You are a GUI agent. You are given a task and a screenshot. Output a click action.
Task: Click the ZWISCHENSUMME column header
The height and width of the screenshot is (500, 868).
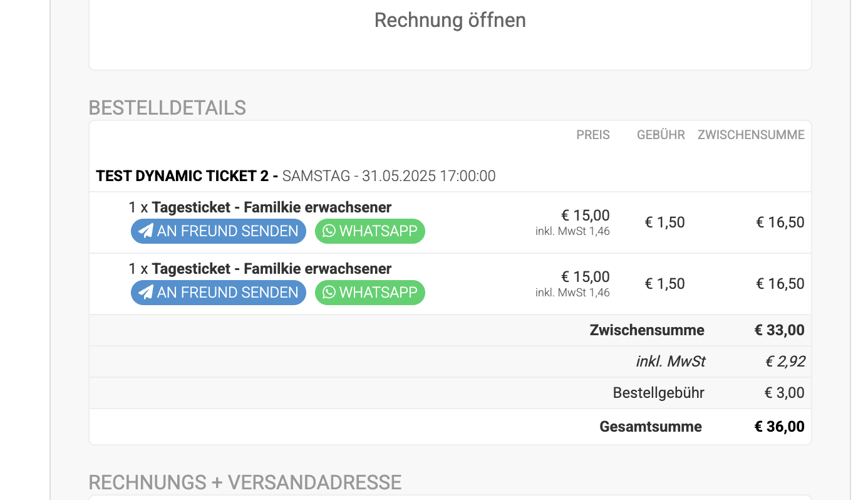pos(751,135)
